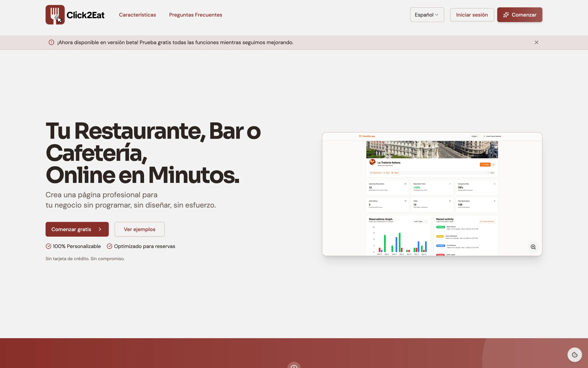The height and width of the screenshot is (368, 588).
Task: Click the beta banner message text
Action: click(175, 42)
